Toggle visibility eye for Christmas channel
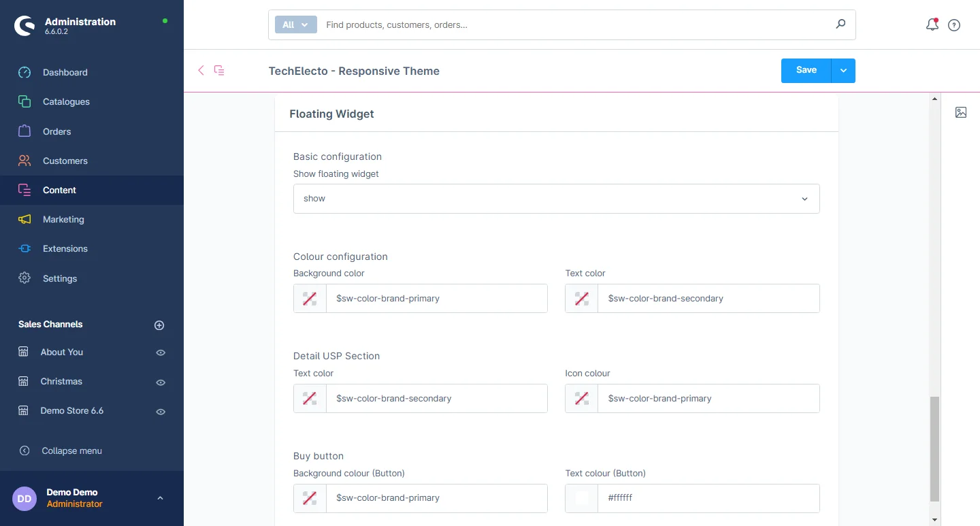The width and height of the screenshot is (980, 526). point(161,382)
